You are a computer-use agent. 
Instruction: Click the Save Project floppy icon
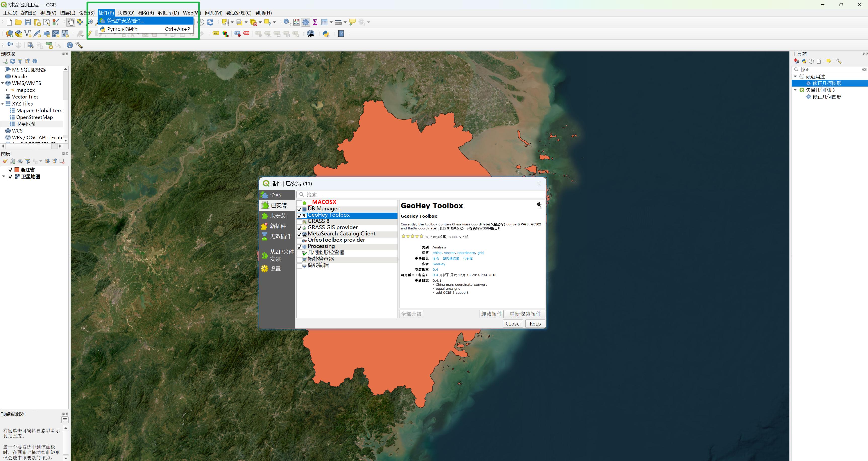[x=28, y=22]
